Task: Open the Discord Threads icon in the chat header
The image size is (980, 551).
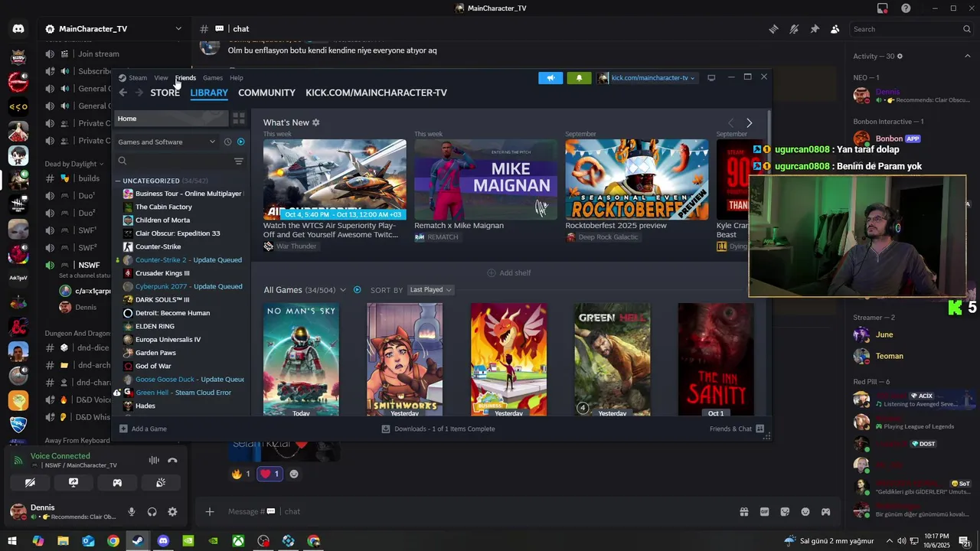Action: [x=774, y=29]
